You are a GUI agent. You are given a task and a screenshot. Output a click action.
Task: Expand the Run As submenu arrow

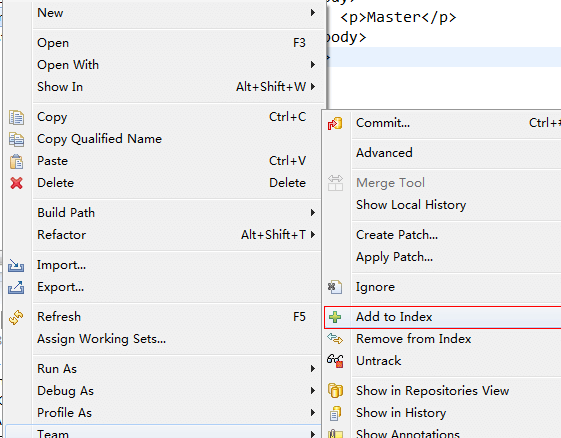313,369
